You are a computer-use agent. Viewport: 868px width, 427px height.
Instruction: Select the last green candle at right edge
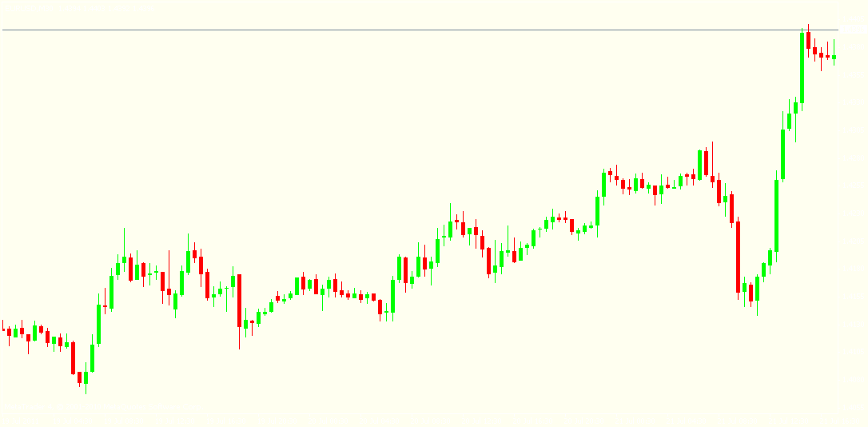pyautogui.click(x=834, y=57)
